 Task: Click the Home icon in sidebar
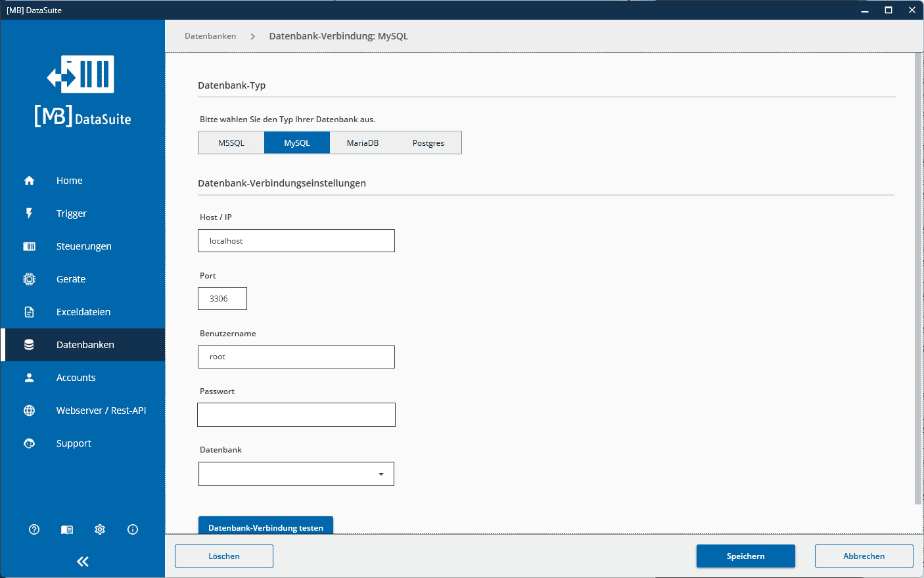pyautogui.click(x=29, y=181)
